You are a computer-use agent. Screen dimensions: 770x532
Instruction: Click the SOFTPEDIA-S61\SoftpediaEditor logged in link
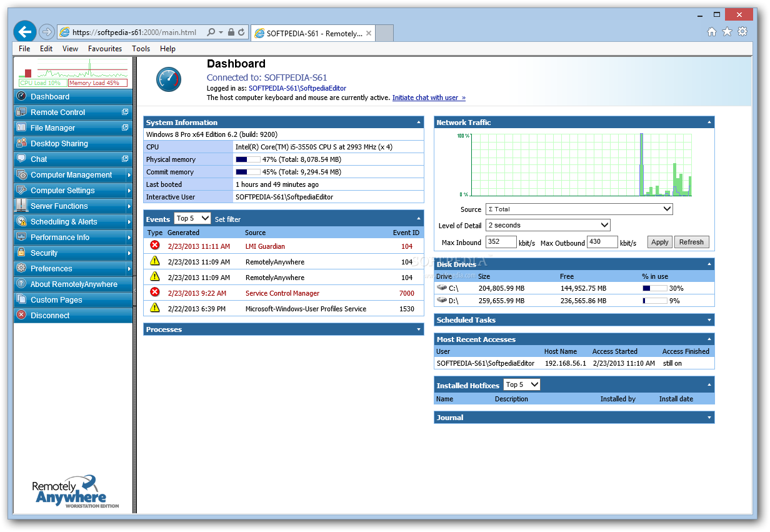point(297,88)
